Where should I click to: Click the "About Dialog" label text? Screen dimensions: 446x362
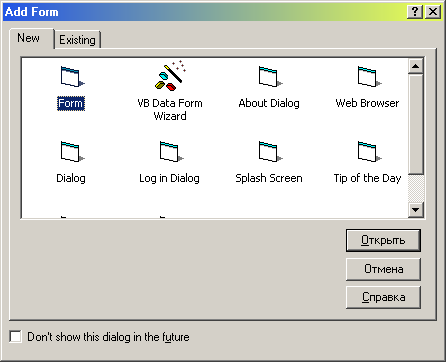click(x=269, y=103)
